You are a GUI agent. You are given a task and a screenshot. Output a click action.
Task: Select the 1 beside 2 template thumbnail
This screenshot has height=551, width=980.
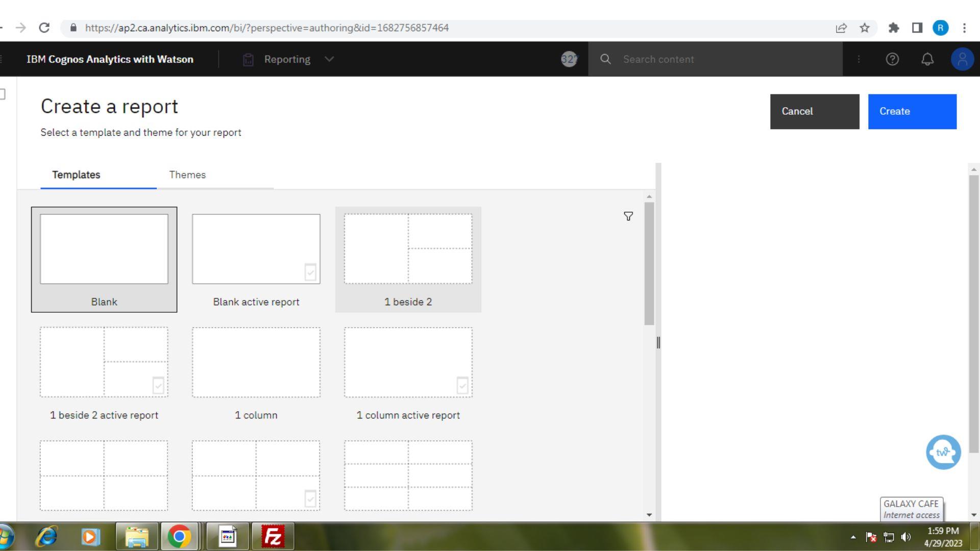408,250
